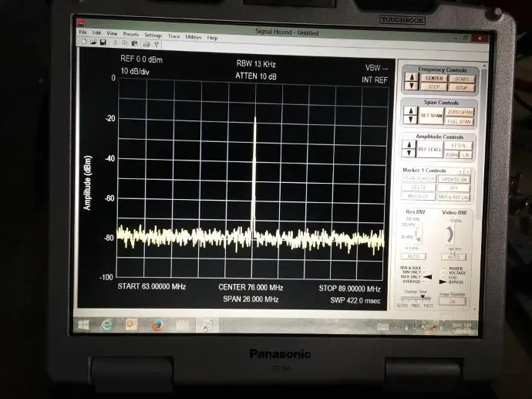The height and width of the screenshot is (399, 532).
Task: Open the View menu
Action: coord(112,33)
